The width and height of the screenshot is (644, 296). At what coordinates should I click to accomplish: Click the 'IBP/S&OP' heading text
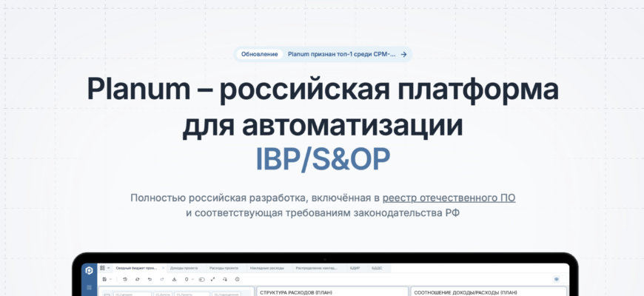point(323,160)
